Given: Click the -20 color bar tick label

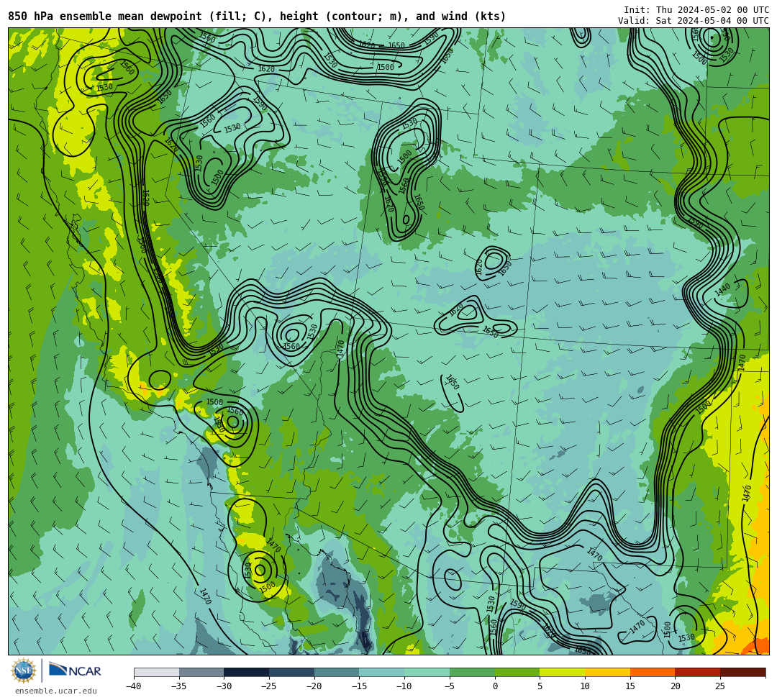Looking at the screenshot, I should (314, 686).
